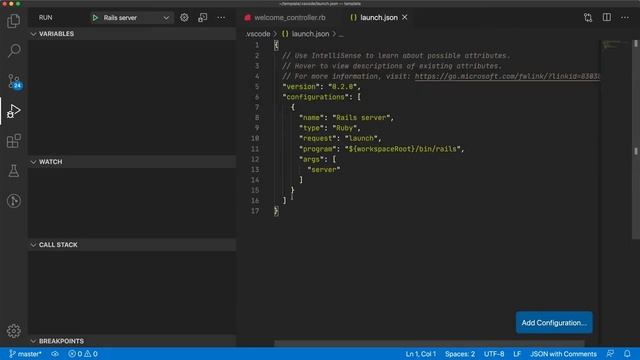Change indentation via Spaces: 2
This screenshot has height=360, width=640.
click(x=460, y=354)
